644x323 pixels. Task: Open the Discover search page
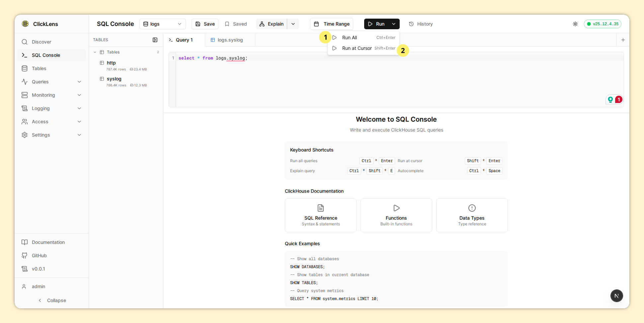(41, 42)
